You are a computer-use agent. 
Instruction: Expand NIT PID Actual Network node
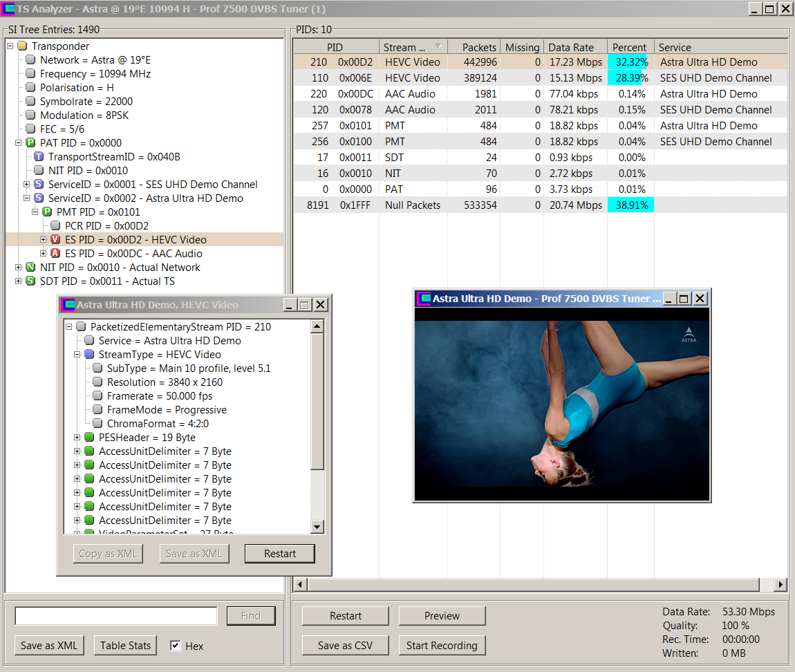18,268
